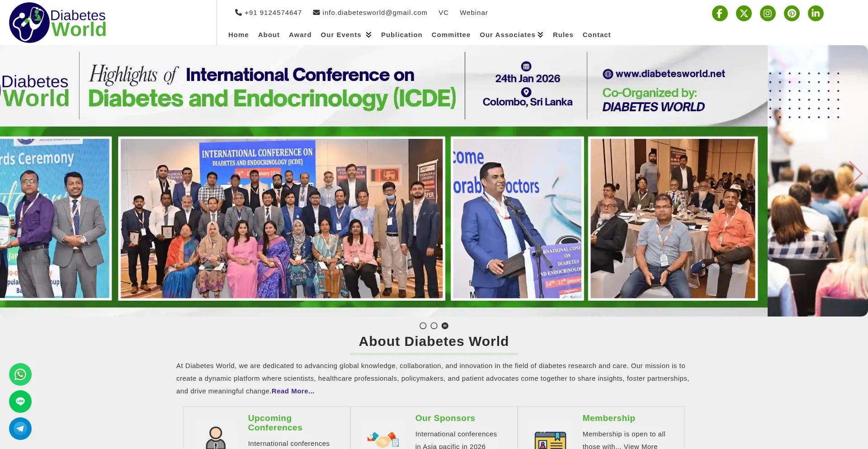Open the About menu item
868x449 pixels.
click(x=269, y=35)
